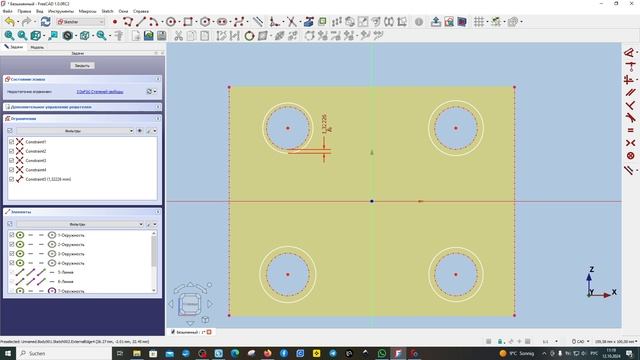Select the Create Point tool
640x360 pixels.
tap(115, 22)
